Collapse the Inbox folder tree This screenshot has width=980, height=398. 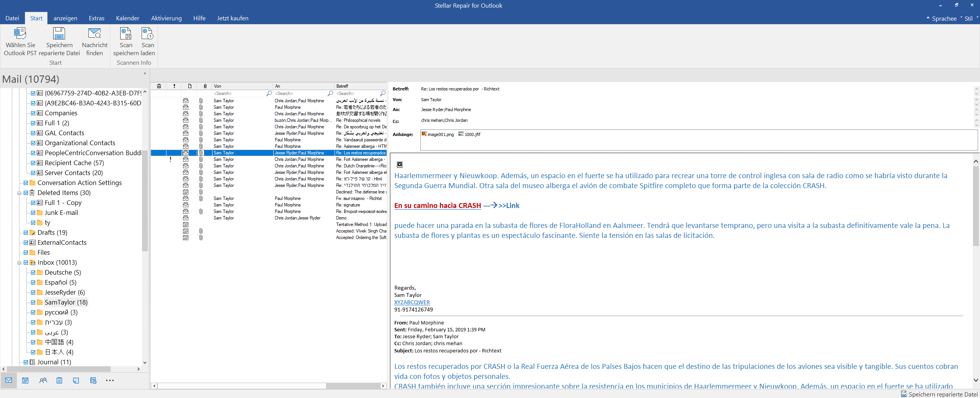20,263
